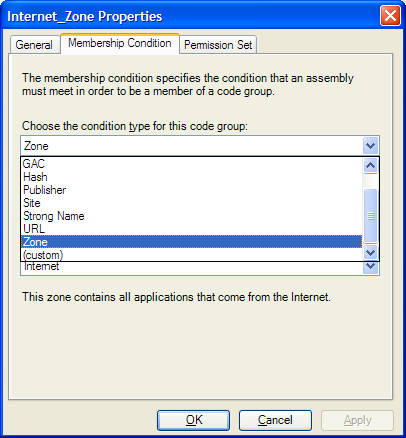Image resolution: width=406 pixels, height=438 pixels.
Task: Select the Membership Condition tab
Action: (120, 43)
